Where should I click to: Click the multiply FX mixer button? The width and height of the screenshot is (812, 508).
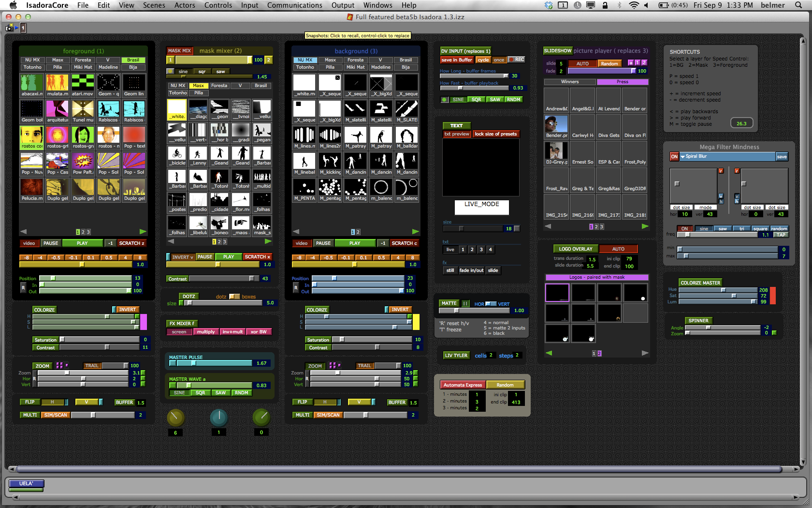205,332
